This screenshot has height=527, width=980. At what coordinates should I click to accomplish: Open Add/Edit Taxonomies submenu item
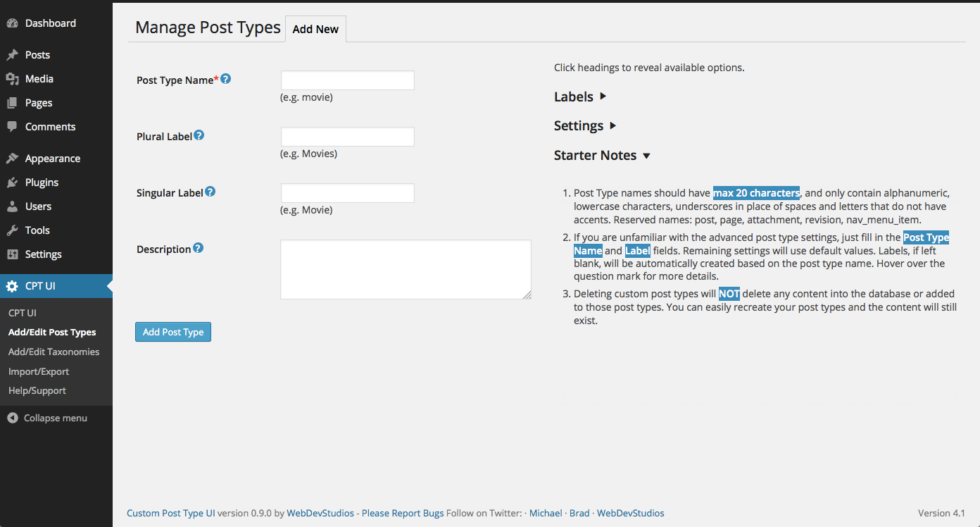point(54,352)
